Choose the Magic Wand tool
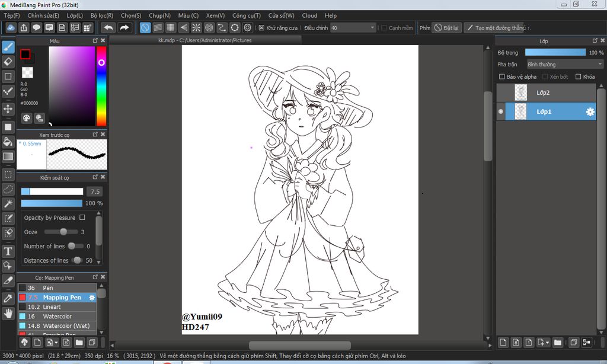Viewport: 607px width, 364px height. 8,204
